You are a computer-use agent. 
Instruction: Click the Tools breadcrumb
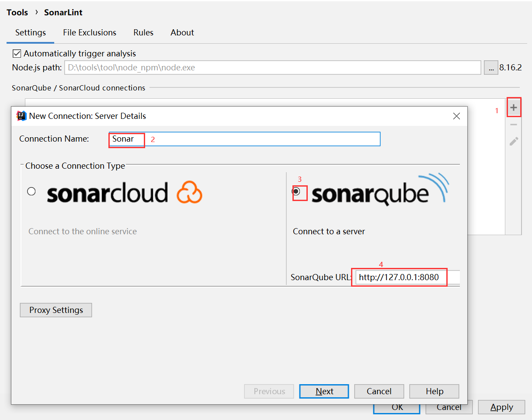[x=17, y=13]
